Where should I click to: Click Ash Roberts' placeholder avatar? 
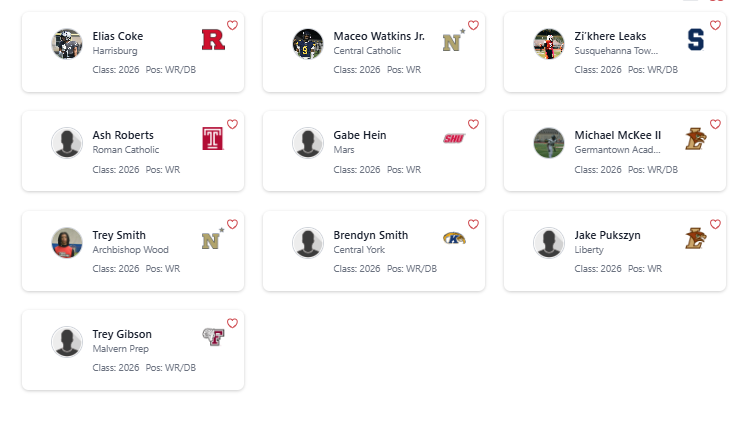pyautogui.click(x=67, y=142)
